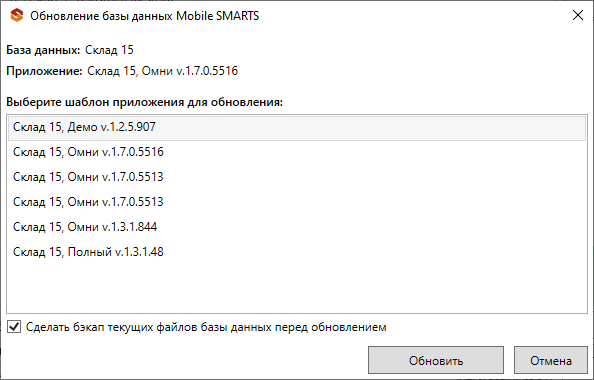Click the empty title bar area beside the title
Image resolution: width=594 pixels, height=380 pixels.
(x=413, y=16)
